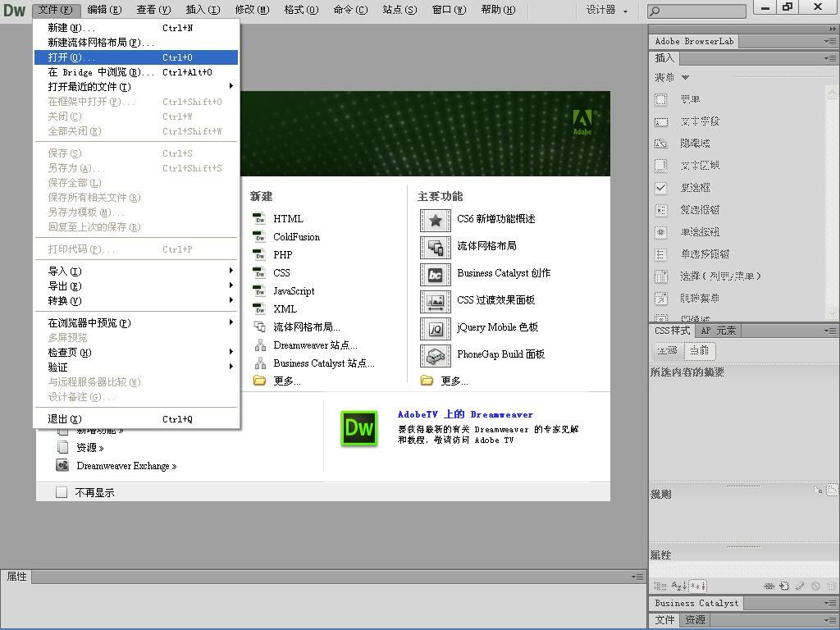Open Adobe BrowserLab panel options menu
Screen dimensions: 840x630
(830, 41)
